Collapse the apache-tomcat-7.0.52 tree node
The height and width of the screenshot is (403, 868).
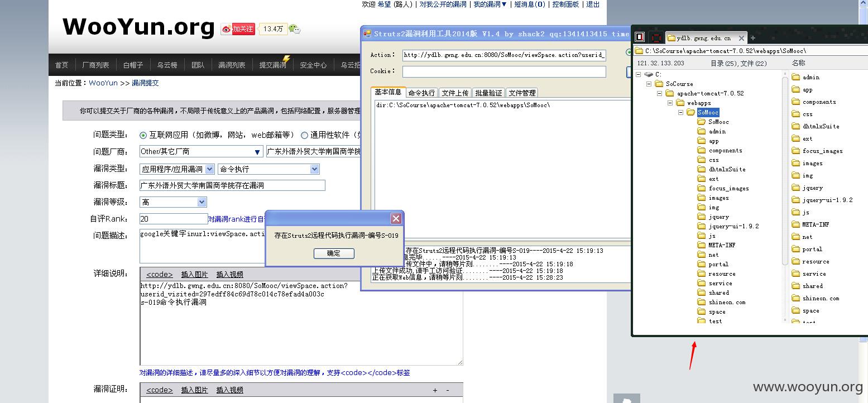pos(659,93)
